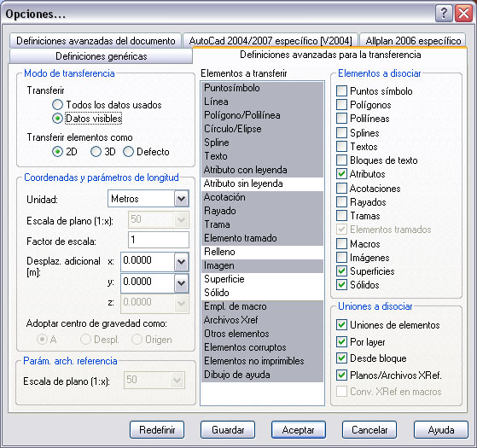This screenshot has width=477, height=448.
Task: Expand the x displacement dropdown arrow
Action: click(181, 262)
